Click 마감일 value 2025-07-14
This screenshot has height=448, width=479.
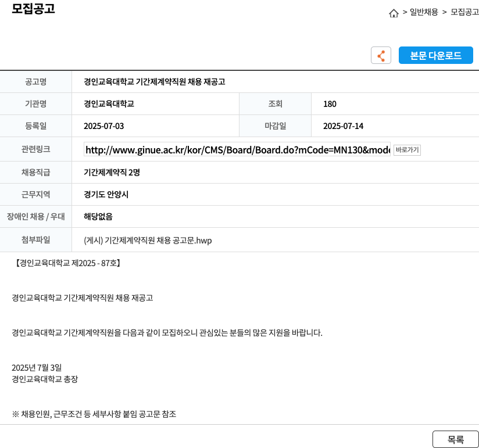point(344,126)
